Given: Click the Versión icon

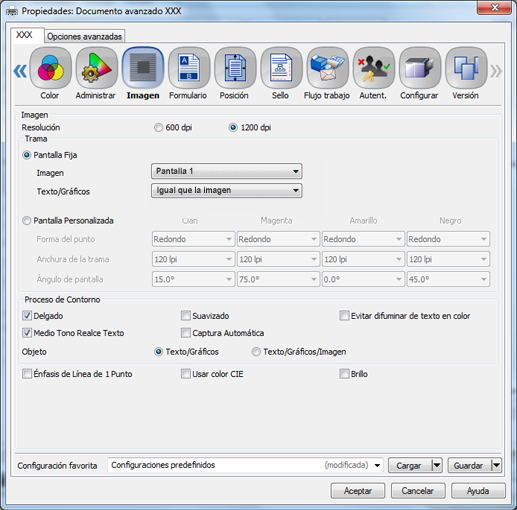Looking at the screenshot, I should click(x=466, y=68).
